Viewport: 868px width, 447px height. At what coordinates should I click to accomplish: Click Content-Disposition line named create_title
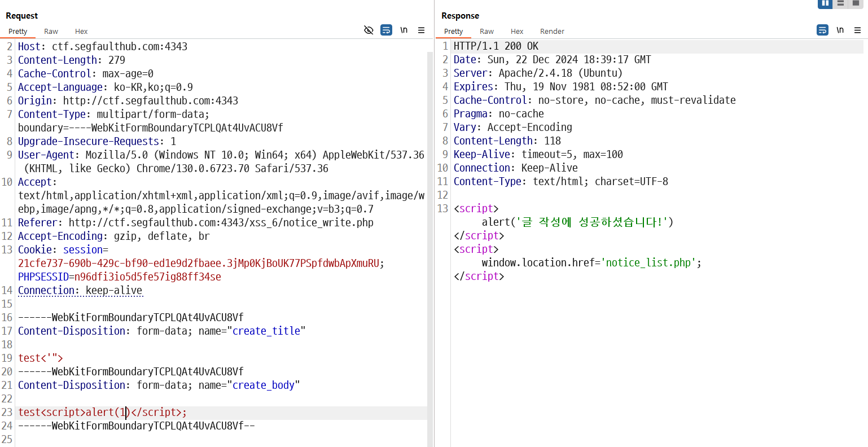162,331
